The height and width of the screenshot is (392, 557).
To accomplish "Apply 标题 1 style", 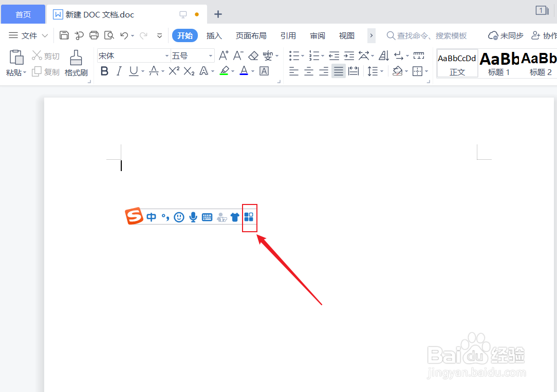I will pos(499,63).
